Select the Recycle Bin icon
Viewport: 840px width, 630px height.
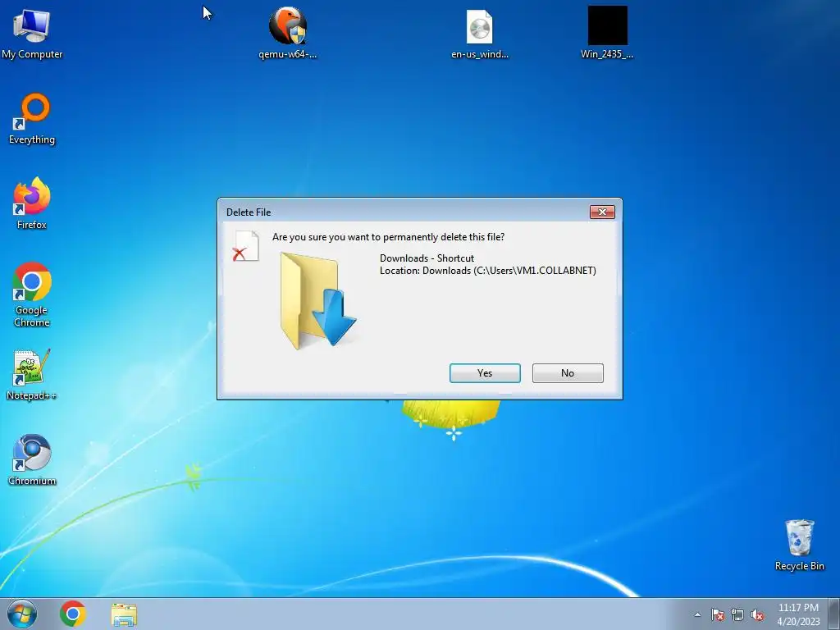click(x=799, y=545)
